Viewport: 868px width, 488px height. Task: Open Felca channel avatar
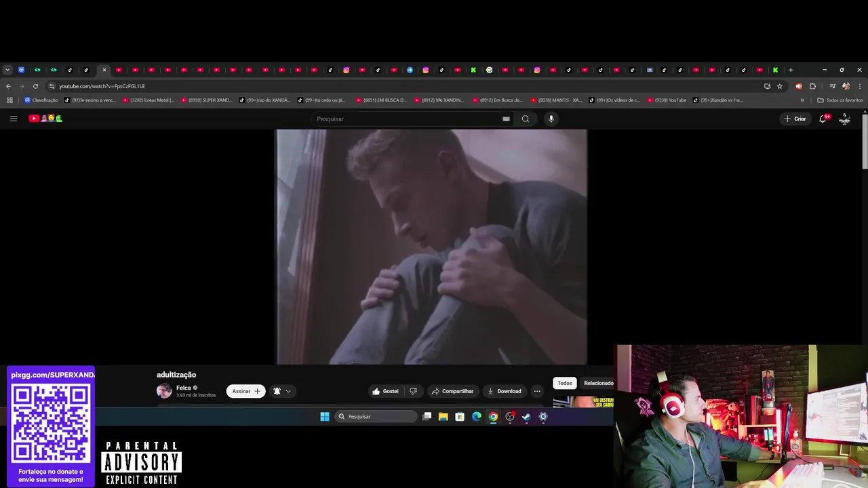coord(164,390)
